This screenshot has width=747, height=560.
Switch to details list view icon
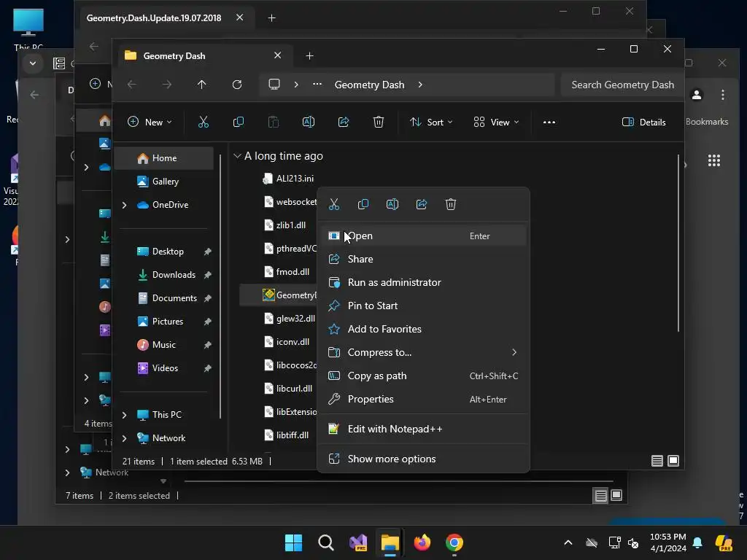click(x=657, y=461)
